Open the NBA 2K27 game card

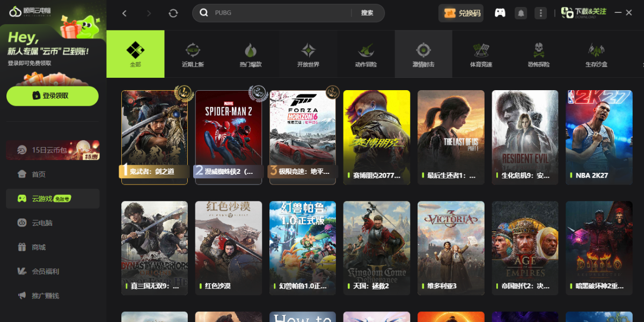(599, 137)
